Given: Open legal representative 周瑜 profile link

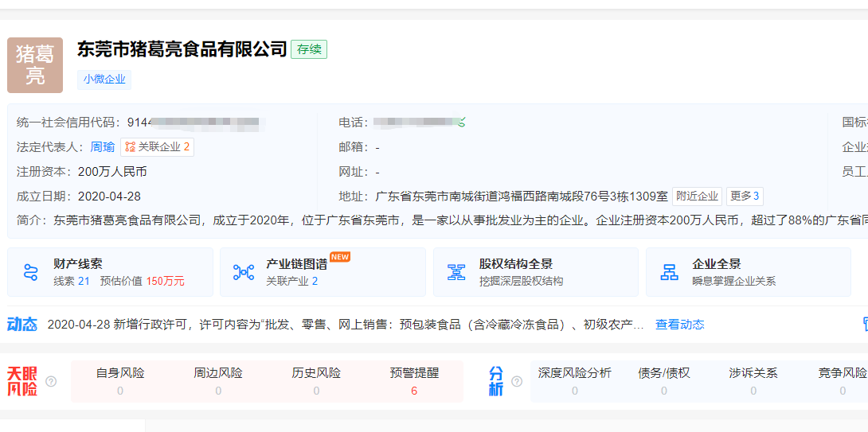Looking at the screenshot, I should point(102,147).
